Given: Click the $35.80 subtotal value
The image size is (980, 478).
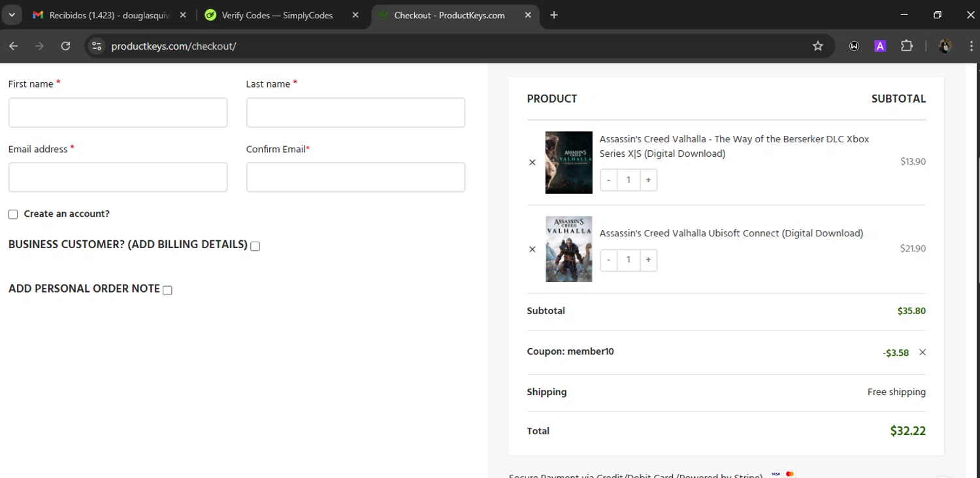Looking at the screenshot, I should pyautogui.click(x=911, y=311).
